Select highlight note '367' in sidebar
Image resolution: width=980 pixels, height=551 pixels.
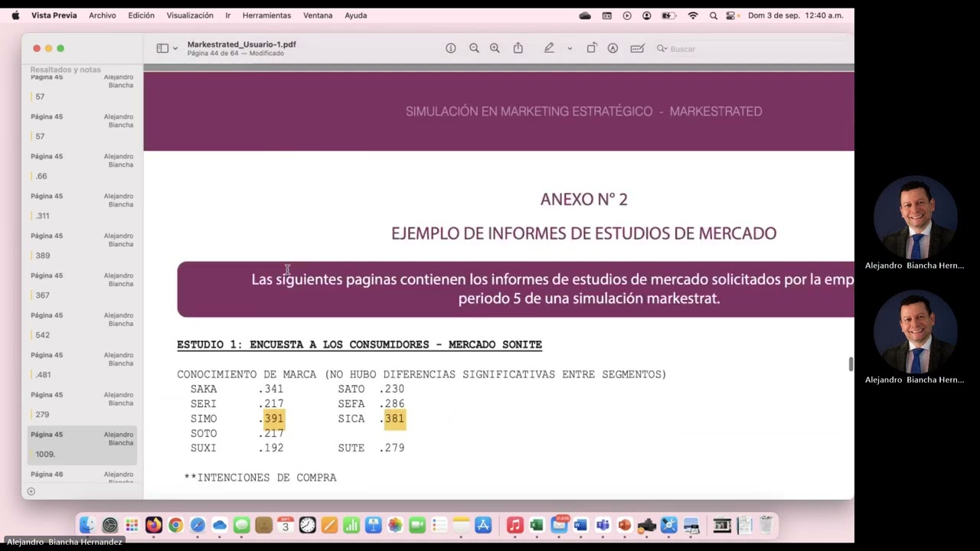82,288
